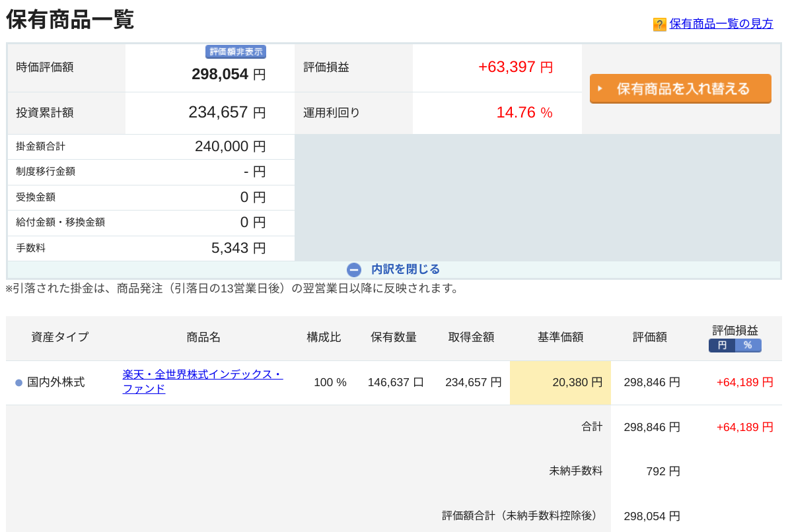Click the blue minus icon above 内訳を閉じる

354,269
